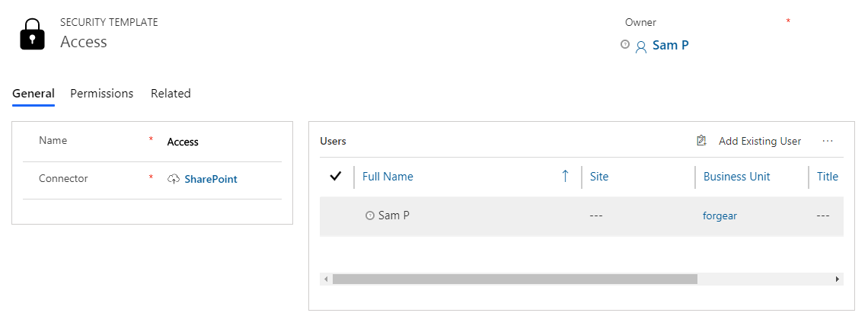
Task: Click the Users subgrid title
Action: (333, 141)
